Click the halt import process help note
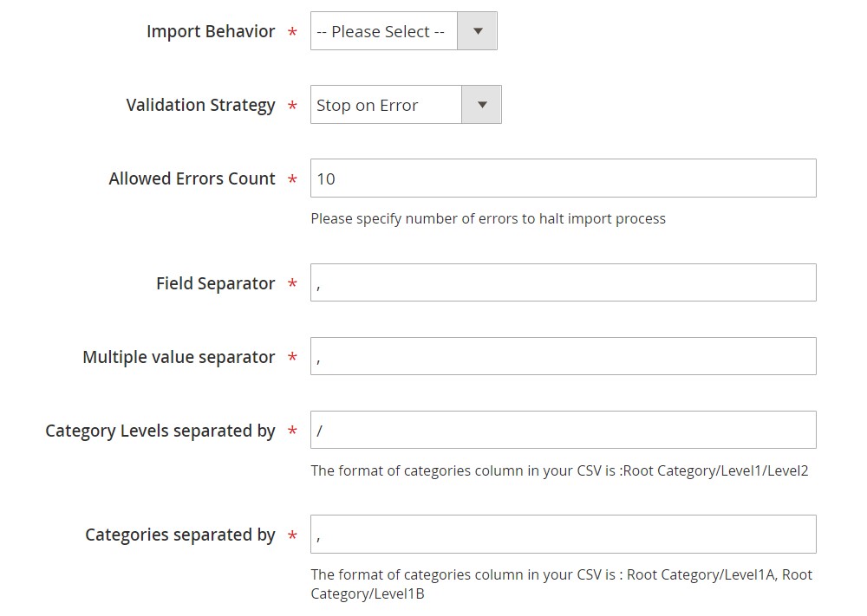This screenshot has width=867, height=616. (488, 219)
